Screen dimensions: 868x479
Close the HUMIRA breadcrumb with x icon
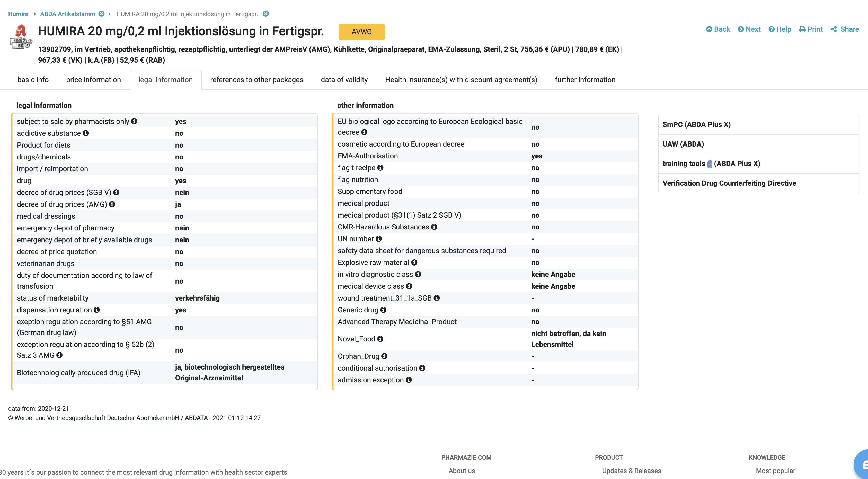266,14
